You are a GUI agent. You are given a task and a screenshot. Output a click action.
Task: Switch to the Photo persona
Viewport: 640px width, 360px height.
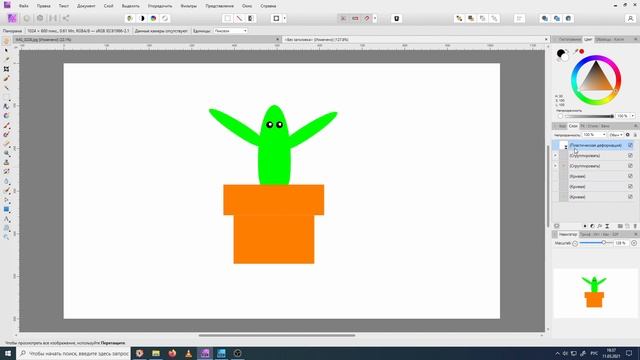click(x=12, y=18)
